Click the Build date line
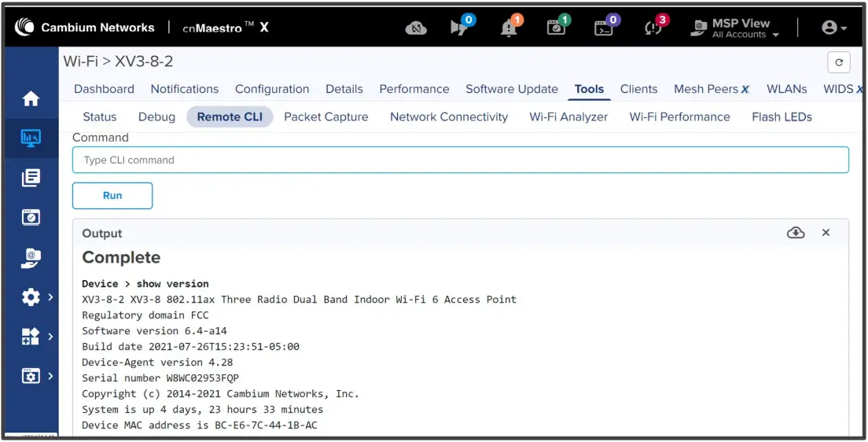 191,347
